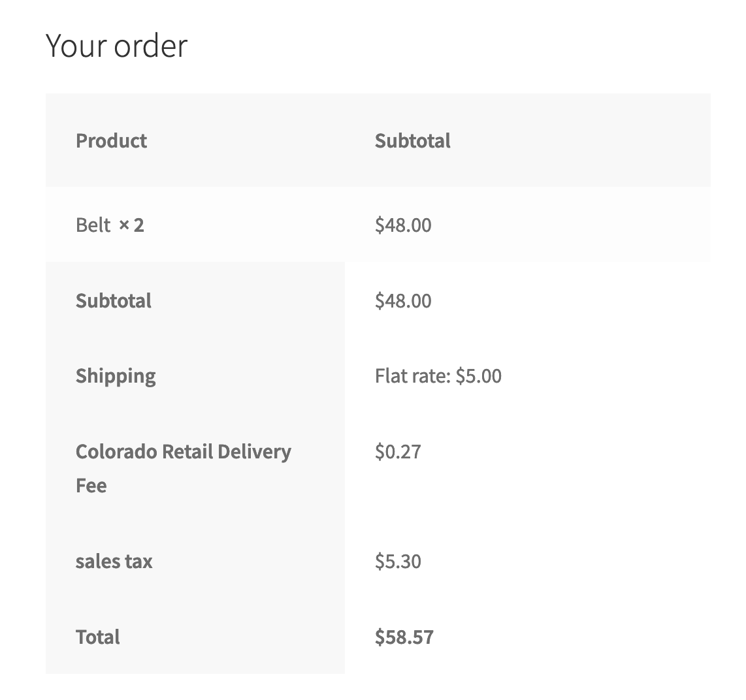Click the word "Fee" on second line

click(x=91, y=486)
